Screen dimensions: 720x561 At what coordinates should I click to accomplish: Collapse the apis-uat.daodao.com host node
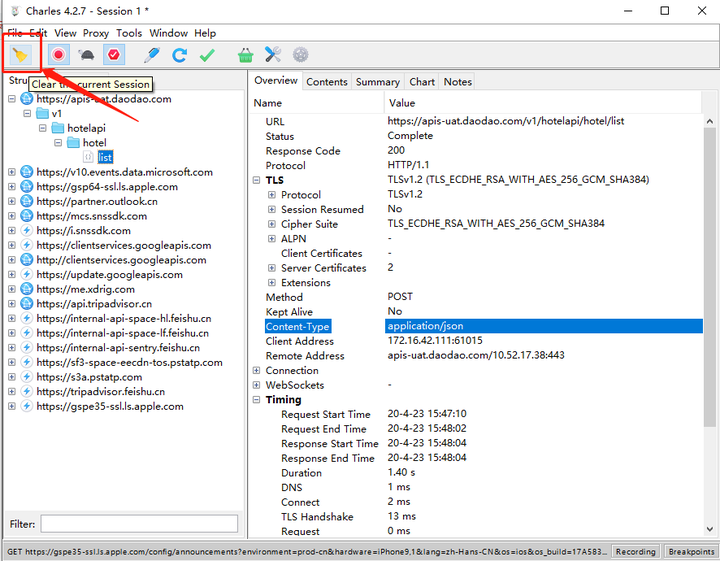(x=12, y=99)
